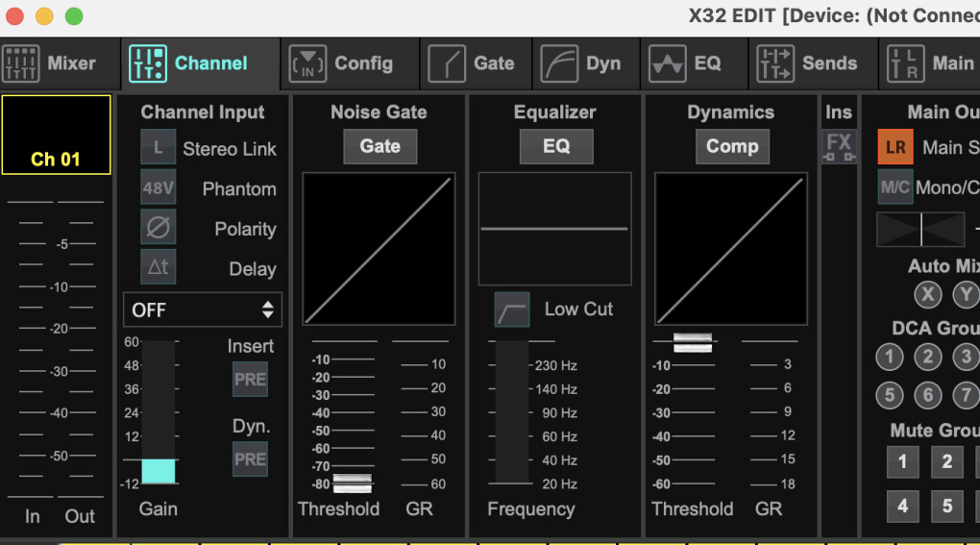980x545 pixels.
Task: Toggle Insert PRE button
Action: coord(250,380)
